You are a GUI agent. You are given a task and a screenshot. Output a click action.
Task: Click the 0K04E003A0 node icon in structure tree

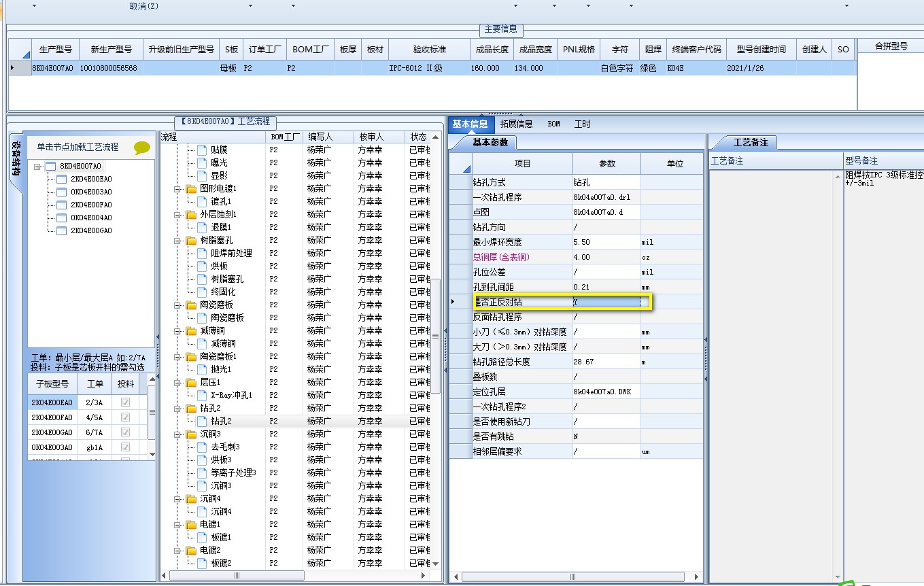61,192
